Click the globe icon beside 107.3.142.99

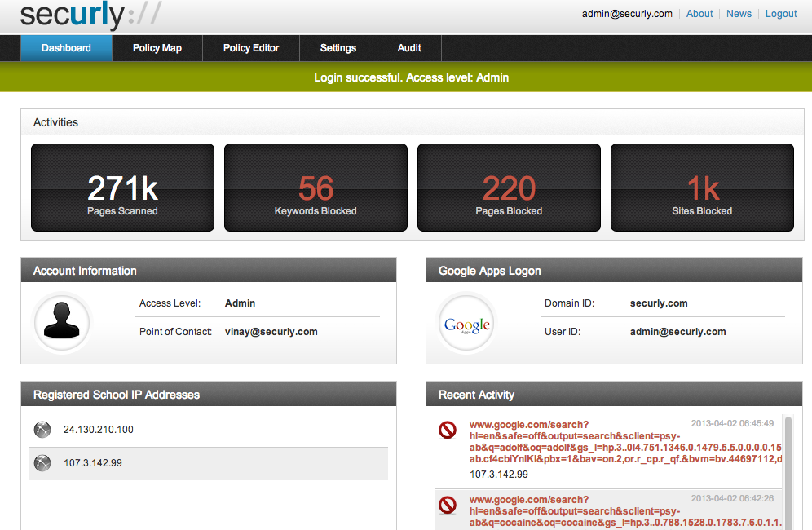(42, 462)
